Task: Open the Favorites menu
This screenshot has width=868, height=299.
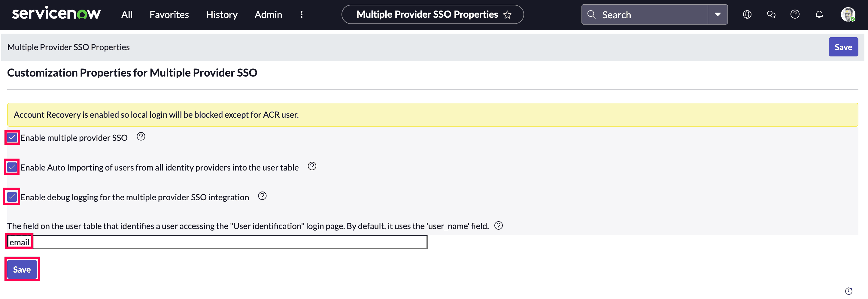Action: tap(169, 14)
